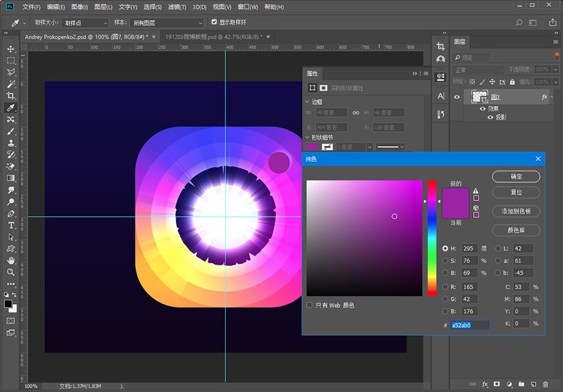Screen dimensions: 563x392
Task: Click the new layer icon in Layers panel
Action: click(534, 384)
